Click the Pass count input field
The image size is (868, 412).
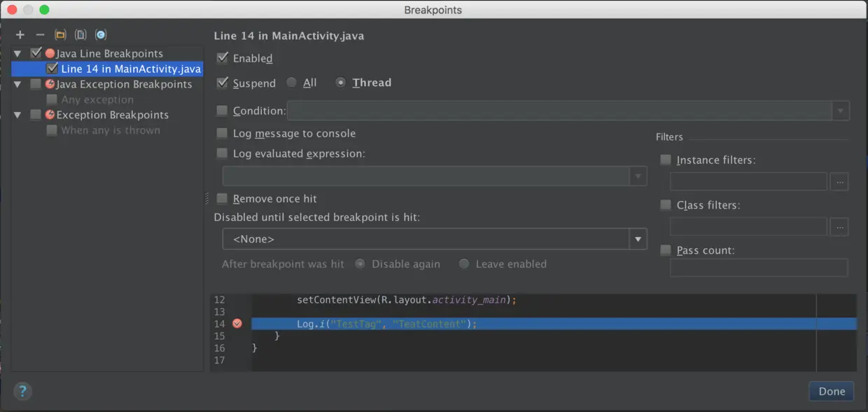(x=759, y=268)
